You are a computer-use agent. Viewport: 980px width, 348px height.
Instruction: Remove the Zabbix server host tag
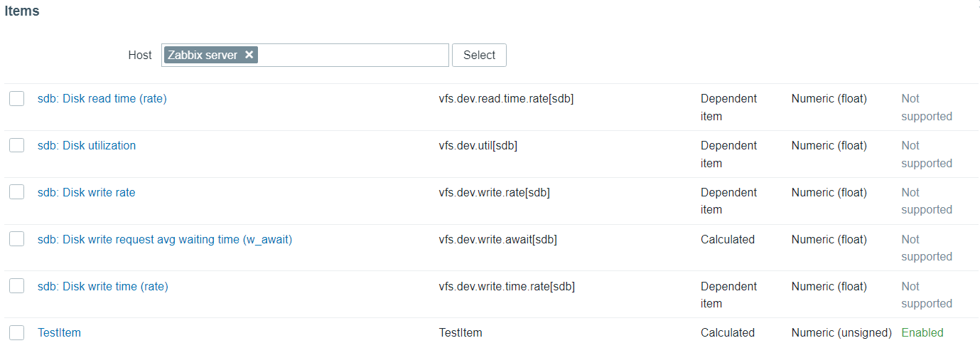click(249, 55)
